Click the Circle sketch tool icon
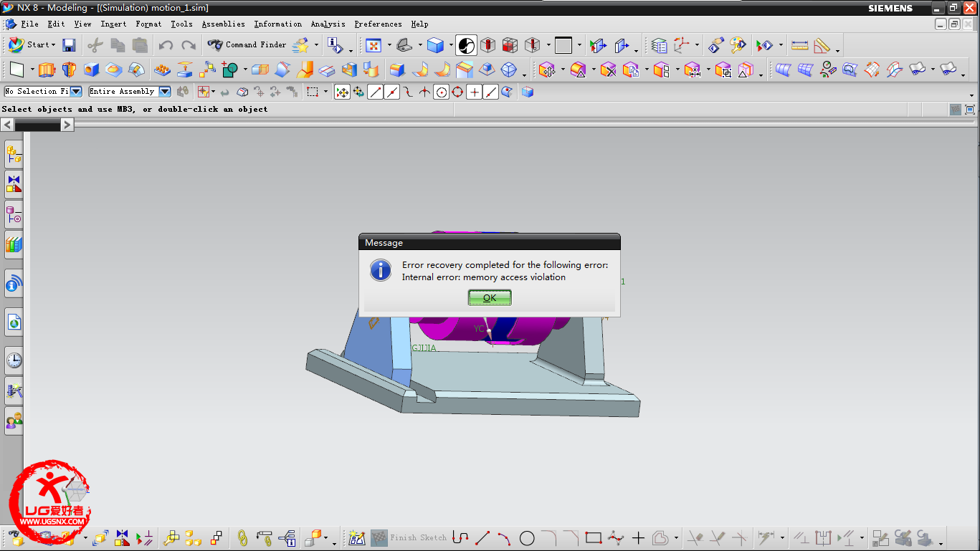Viewport: 980px width, 551px height. (527, 538)
